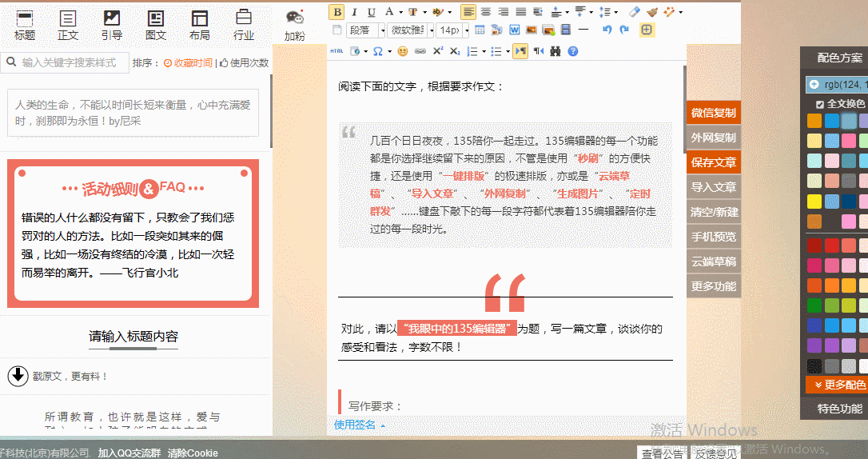Sort styles by 收藏时间
868x459 pixels.
click(x=188, y=63)
